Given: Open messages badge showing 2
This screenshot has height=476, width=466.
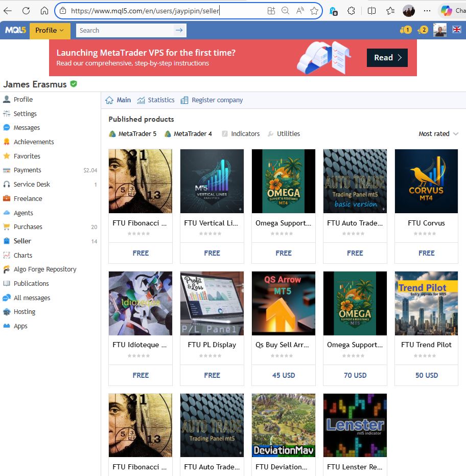Looking at the screenshot, I should tap(422, 30).
